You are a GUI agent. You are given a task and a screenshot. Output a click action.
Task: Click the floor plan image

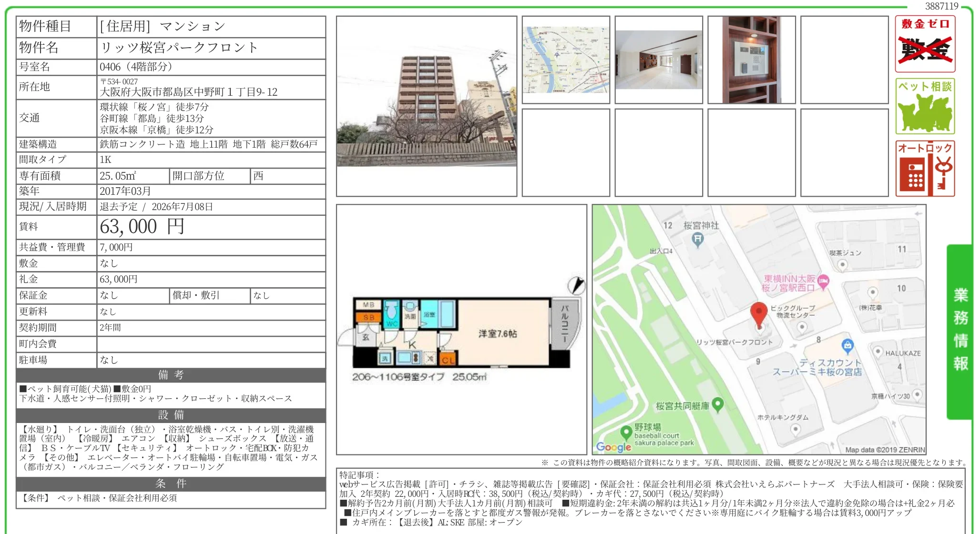pyautogui.click(x=461, y=333)
